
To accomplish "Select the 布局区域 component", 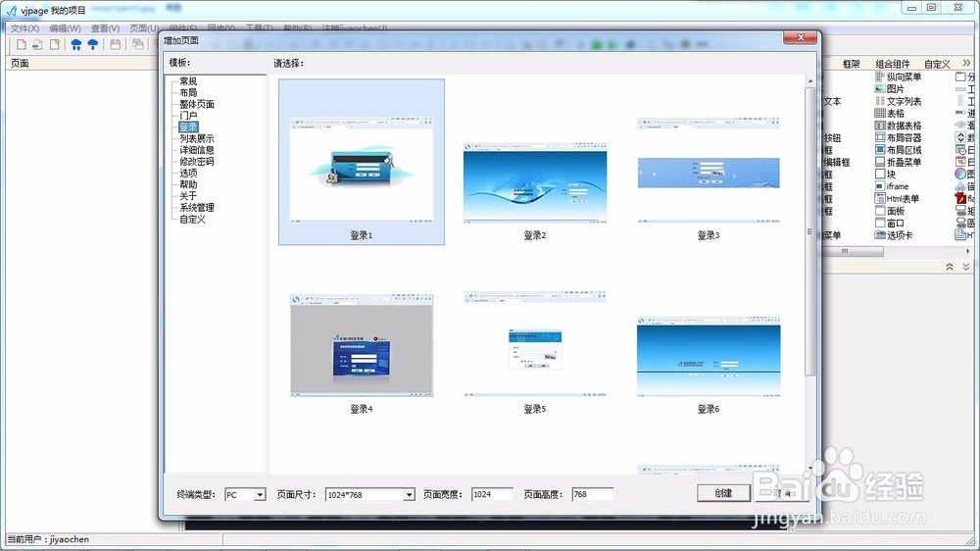I will [898, 150].
